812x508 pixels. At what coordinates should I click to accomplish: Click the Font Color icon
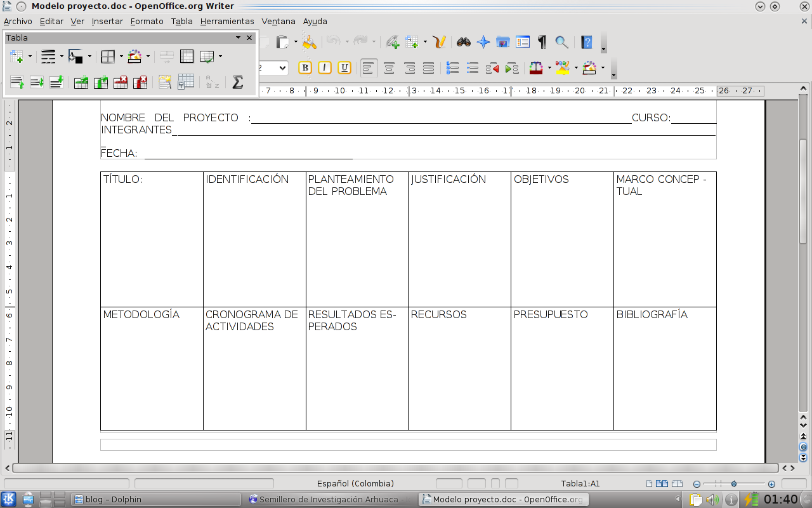537,67
